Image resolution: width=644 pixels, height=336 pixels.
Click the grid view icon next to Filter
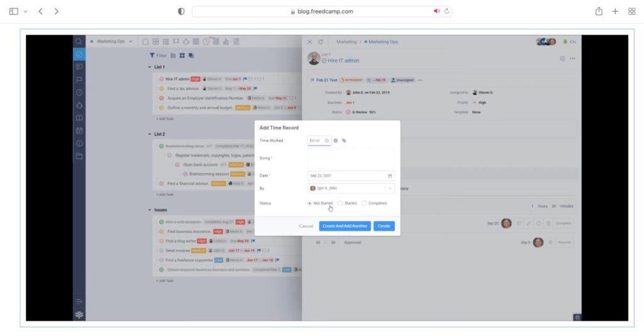[182, 55]
